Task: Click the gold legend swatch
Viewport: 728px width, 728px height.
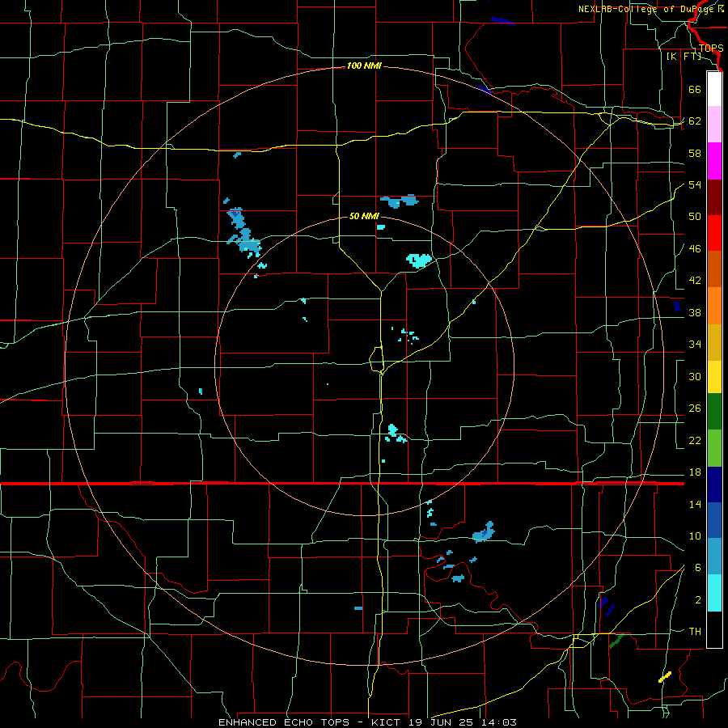Action: [714, 343]
